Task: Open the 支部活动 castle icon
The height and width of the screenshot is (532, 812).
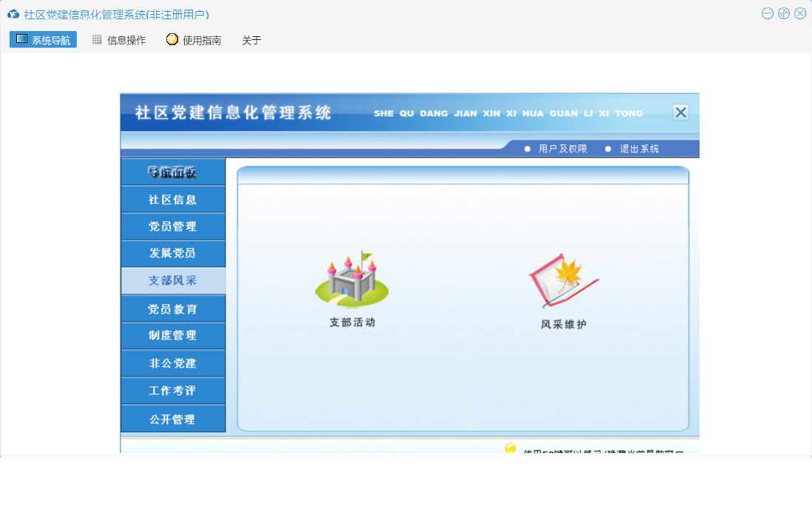Action: click(x=351, y=279)
